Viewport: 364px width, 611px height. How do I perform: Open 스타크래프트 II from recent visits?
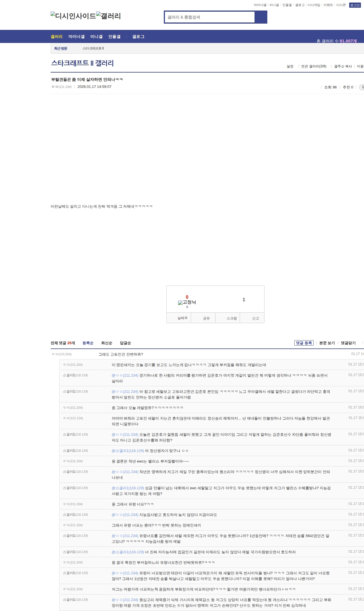[93, 48]
